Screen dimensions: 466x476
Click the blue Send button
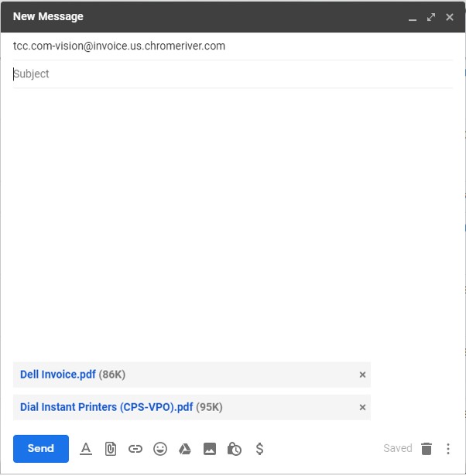[41, 448]
